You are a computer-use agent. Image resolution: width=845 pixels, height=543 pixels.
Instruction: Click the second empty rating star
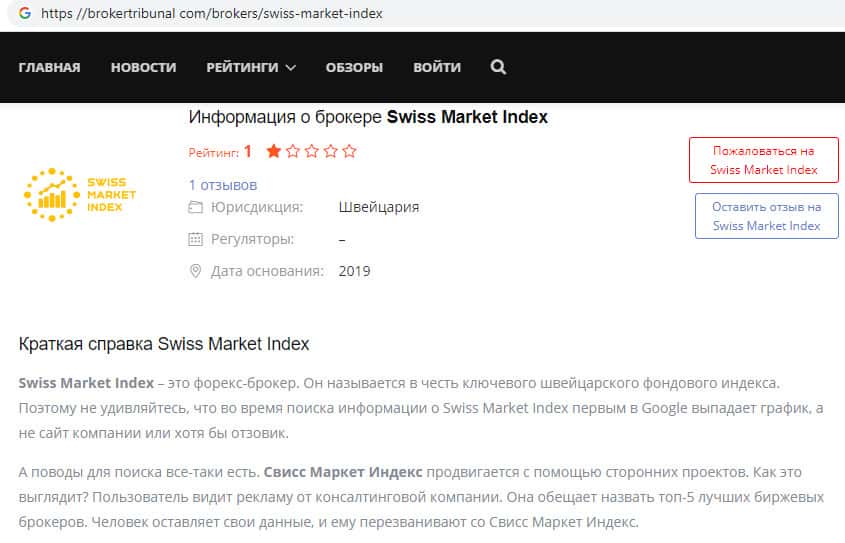[x=293, y=152]
